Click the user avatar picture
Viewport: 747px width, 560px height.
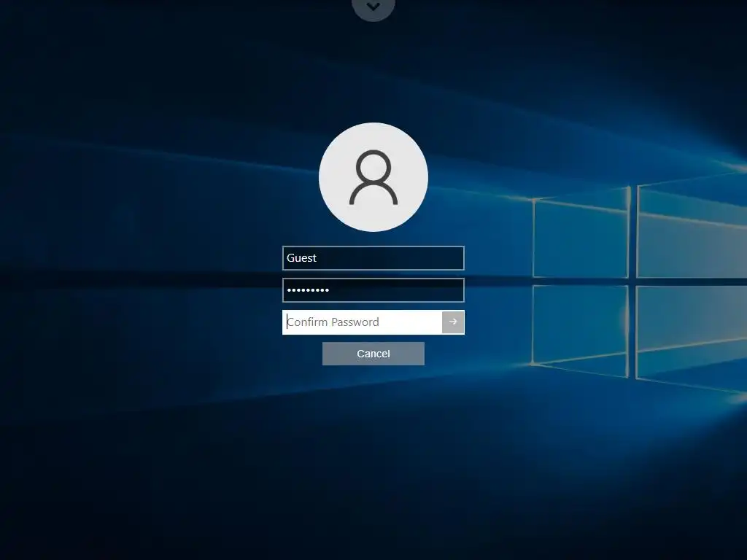click(x=373, y=177)
